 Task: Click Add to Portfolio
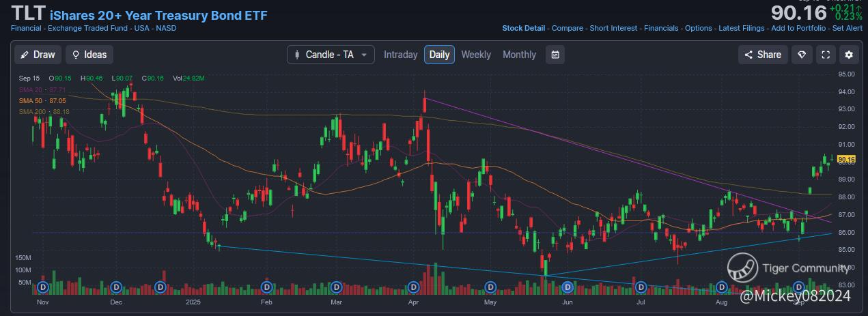pos(798,28)
